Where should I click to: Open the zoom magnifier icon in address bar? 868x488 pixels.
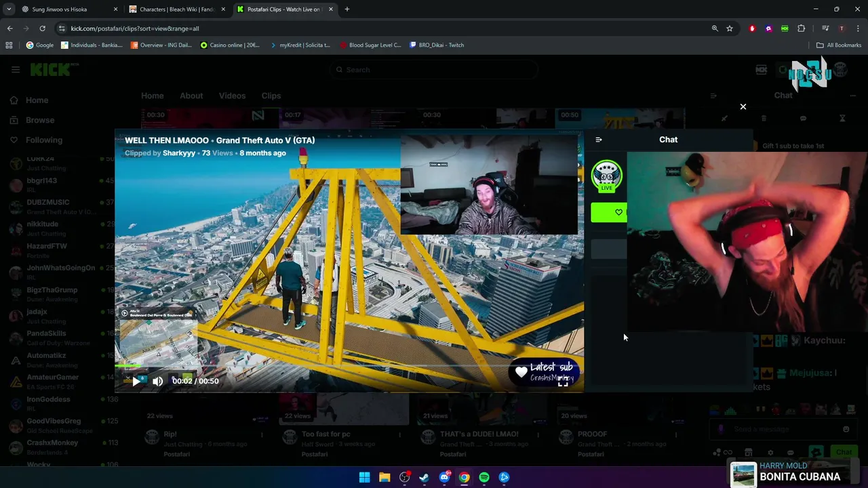pyautogui.click(x=715, y=28)
